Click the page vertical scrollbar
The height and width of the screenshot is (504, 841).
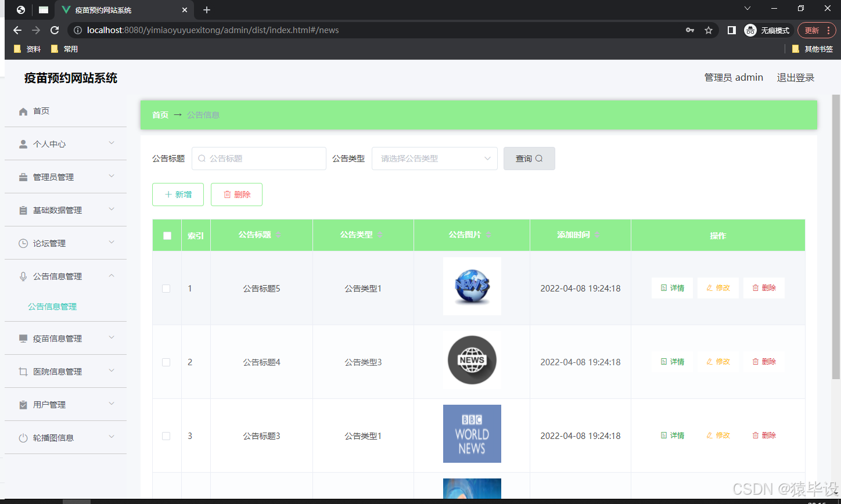pyautogui.click(x=836, y=237)
